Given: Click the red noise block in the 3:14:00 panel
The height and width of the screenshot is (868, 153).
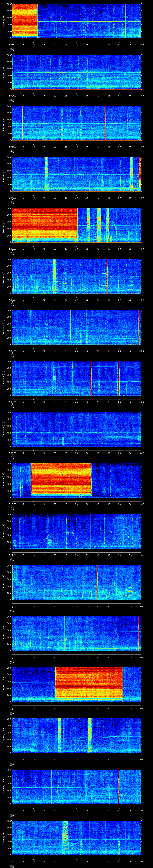Looking at the screenshot, I should pos(89,683).
